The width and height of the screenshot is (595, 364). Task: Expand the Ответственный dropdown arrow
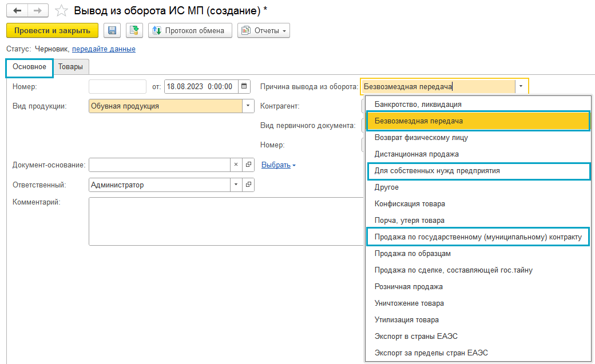tap(236, 185)
